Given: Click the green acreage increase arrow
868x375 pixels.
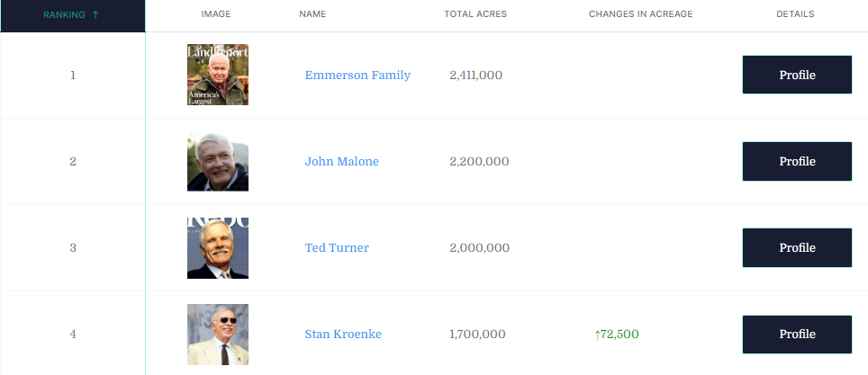Looking at the screenshot, I should (597, 335).
